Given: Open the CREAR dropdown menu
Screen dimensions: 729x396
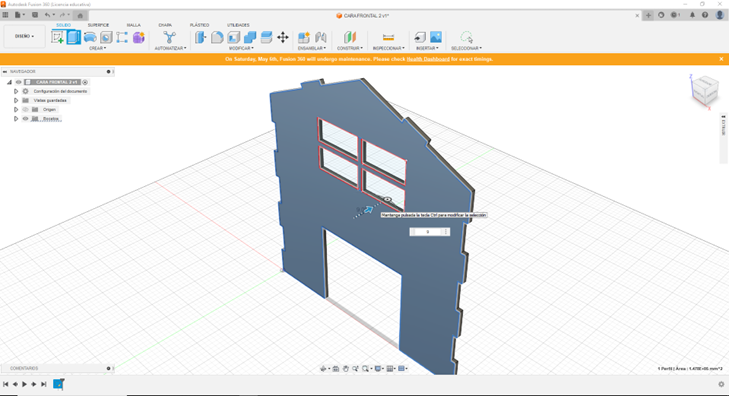Looking at the screenshot, I should (98, 48).
